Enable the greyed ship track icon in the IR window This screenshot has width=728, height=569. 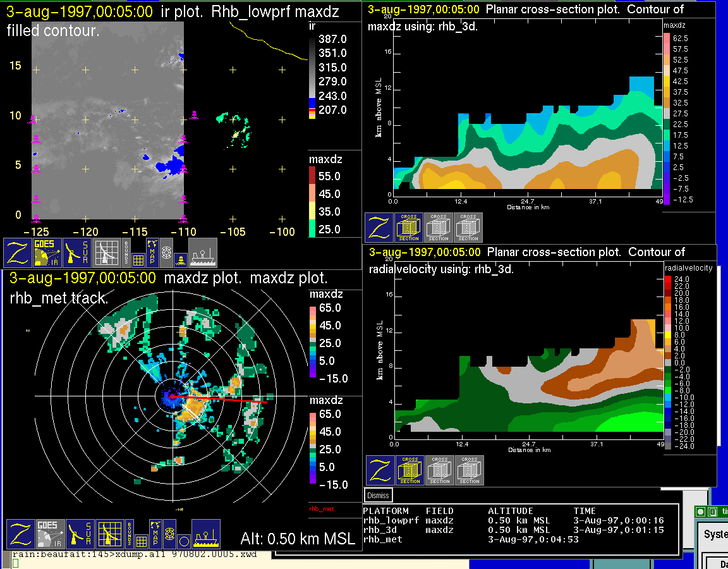203,253
